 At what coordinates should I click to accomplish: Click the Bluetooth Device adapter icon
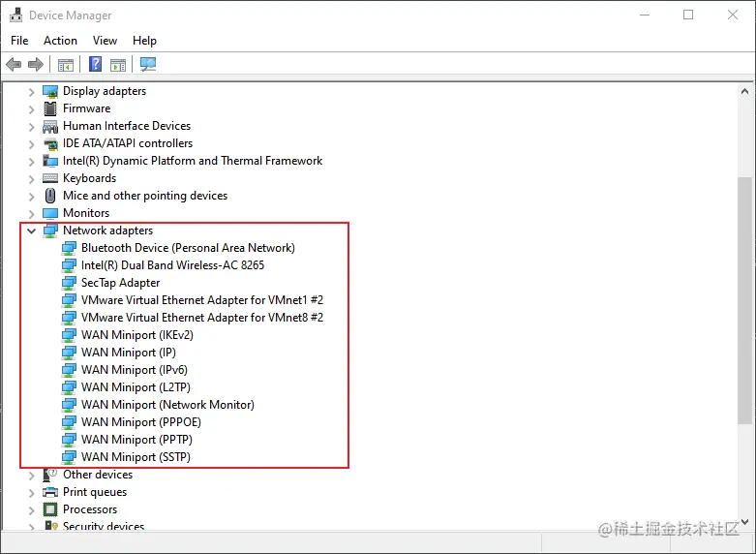click(x=69, y=248)
